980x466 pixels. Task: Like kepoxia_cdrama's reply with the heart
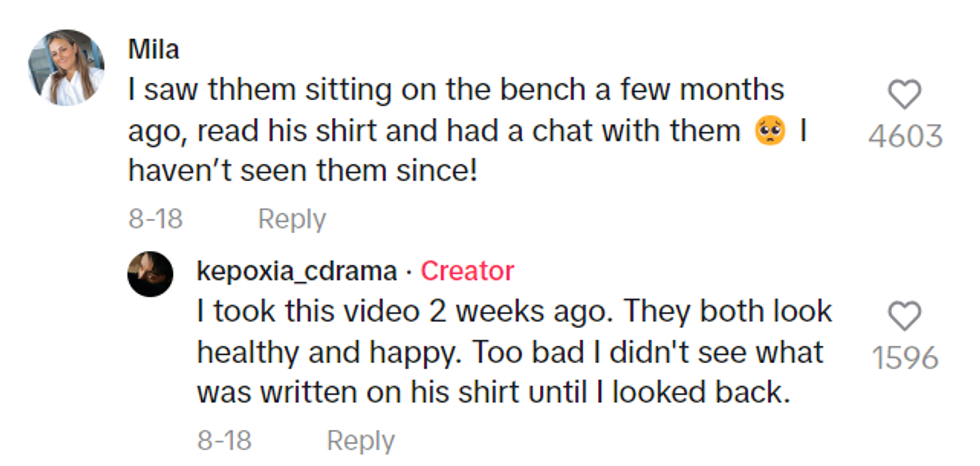point(904,317)
